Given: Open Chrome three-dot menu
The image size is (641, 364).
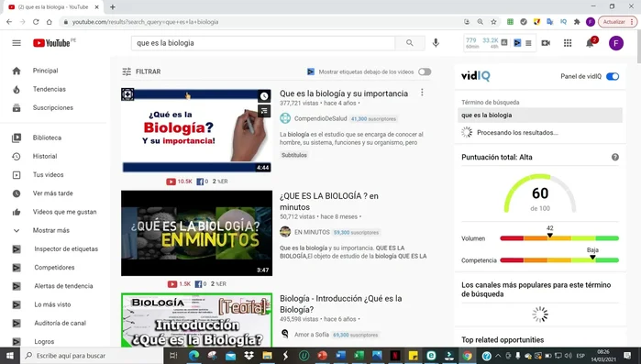Looking at the screenshot, I should tap(632, 22).
